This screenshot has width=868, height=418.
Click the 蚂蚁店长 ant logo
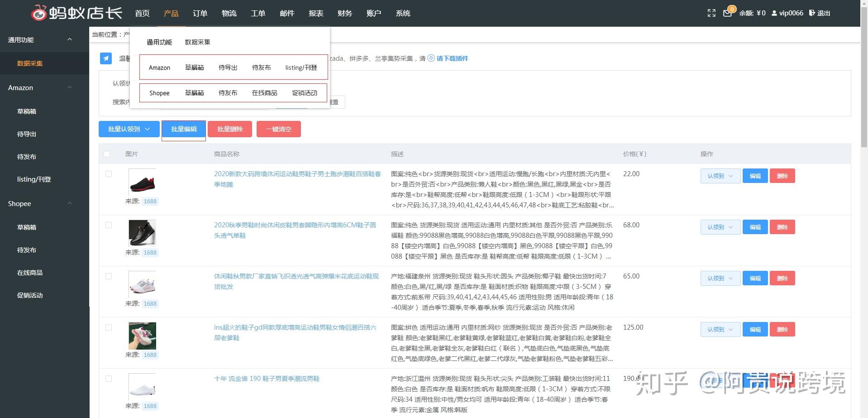click(39, 13)
